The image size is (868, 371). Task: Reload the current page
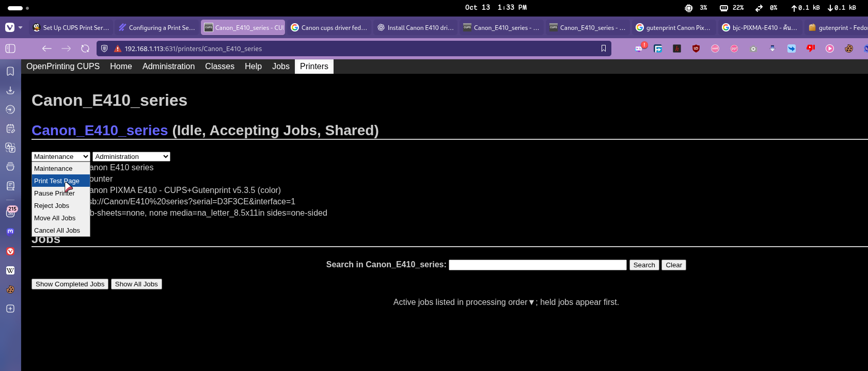[85, 49]
